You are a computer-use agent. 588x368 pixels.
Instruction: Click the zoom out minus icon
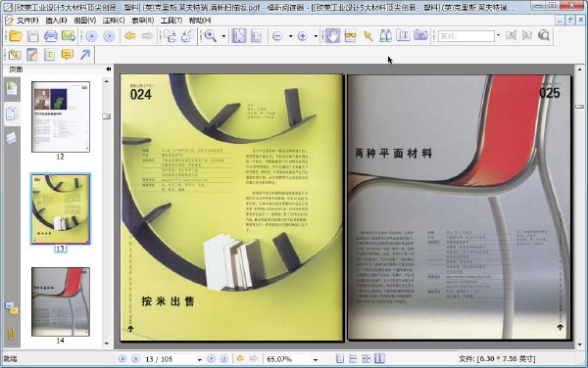coord(277,36)
